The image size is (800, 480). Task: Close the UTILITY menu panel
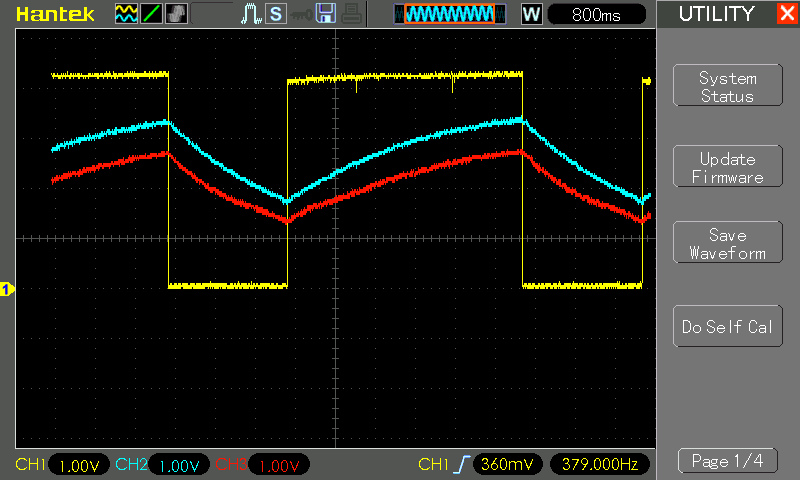(786, 14)
